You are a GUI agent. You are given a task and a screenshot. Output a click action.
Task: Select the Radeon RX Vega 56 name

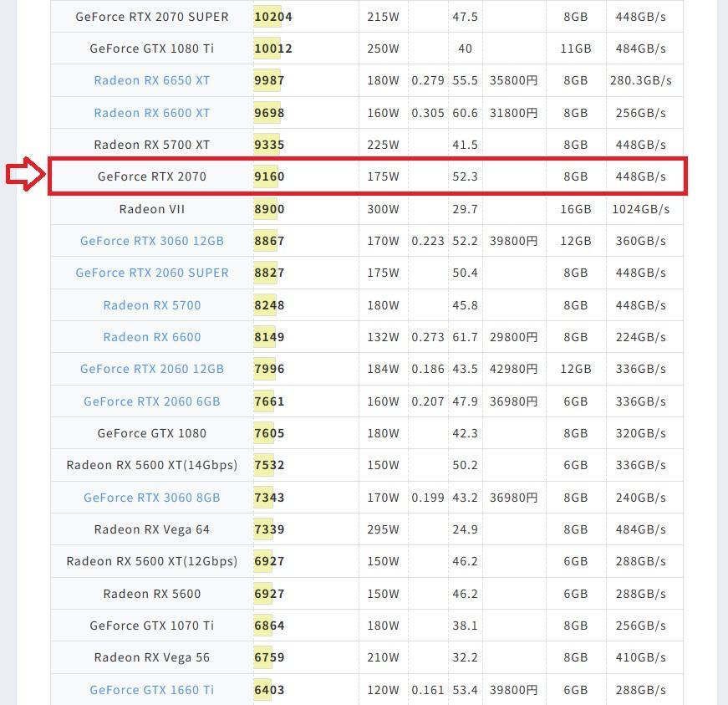click(152, 657)
